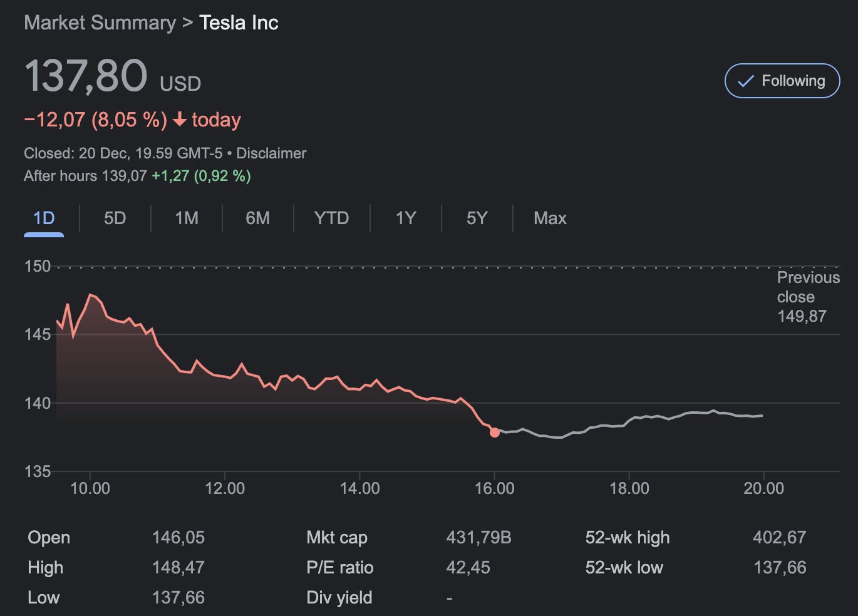This screenshot has height=616, width=858.
Task: Click the 16.00 time axis label
Action: point(495,488)
